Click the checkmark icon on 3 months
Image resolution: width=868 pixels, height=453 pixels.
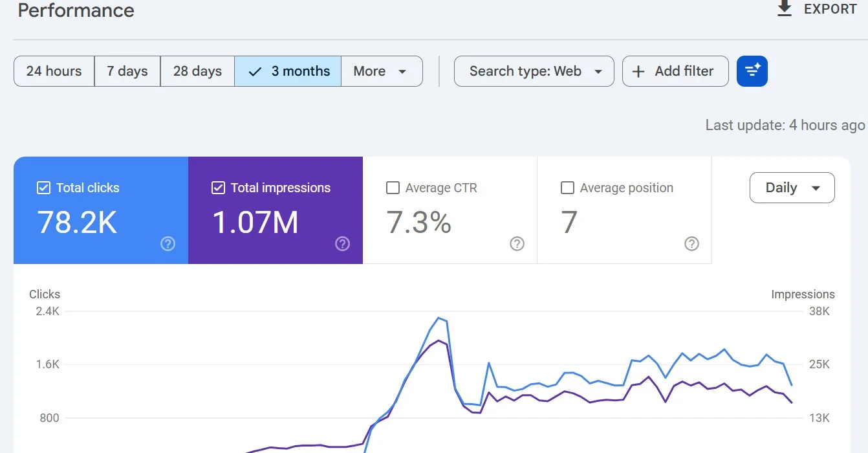coord(255,71)
